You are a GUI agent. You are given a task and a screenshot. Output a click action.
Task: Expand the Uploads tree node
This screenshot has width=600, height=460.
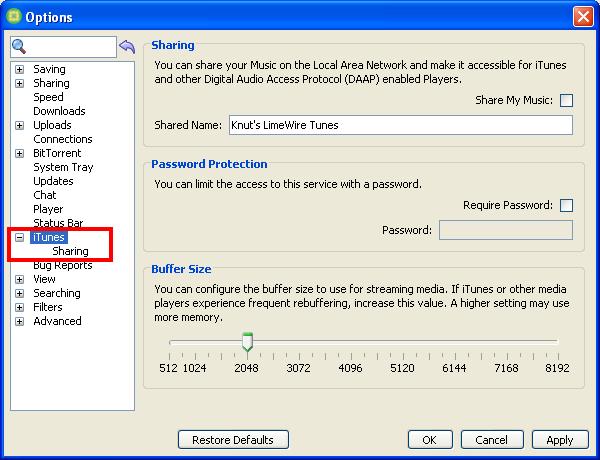[20, 126]
